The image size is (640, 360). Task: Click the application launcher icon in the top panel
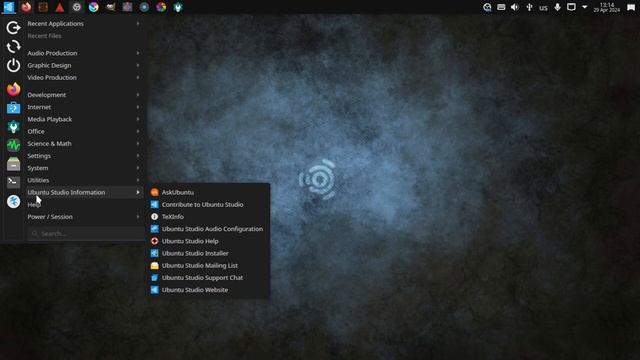(9, 7)
